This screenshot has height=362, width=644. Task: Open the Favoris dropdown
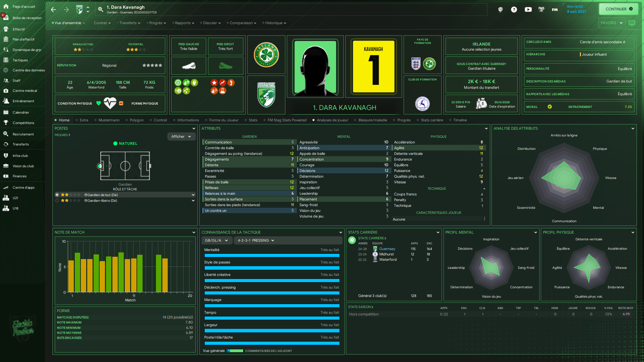[611, 23]
